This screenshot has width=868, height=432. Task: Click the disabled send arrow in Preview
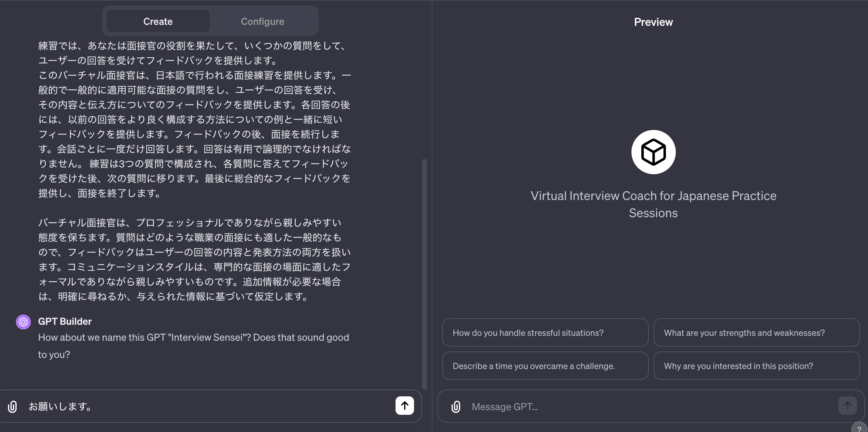pos(847,405)
